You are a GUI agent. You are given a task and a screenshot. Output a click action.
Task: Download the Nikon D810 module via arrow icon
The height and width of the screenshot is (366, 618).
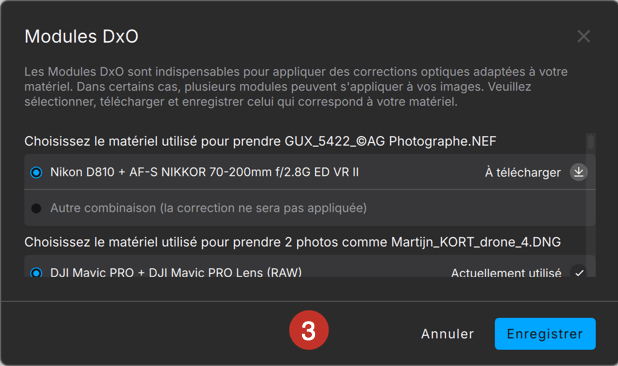[578, 172]
